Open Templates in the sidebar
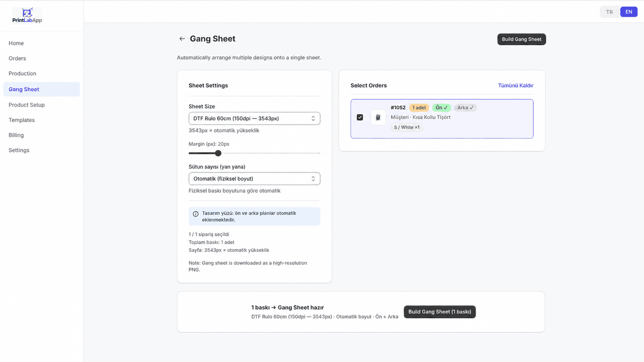The width and height of the screenshot is (644, 362). [22, 120]
